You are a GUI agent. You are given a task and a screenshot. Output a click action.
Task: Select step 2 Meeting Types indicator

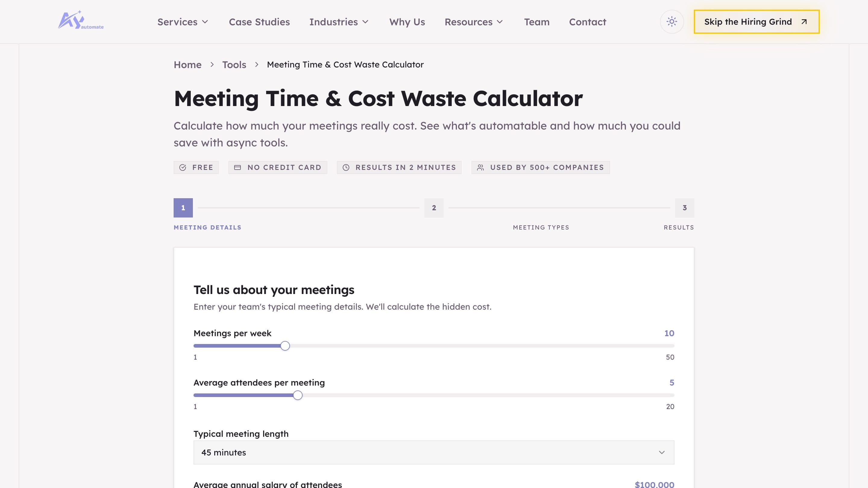click(x=434, y=208)
